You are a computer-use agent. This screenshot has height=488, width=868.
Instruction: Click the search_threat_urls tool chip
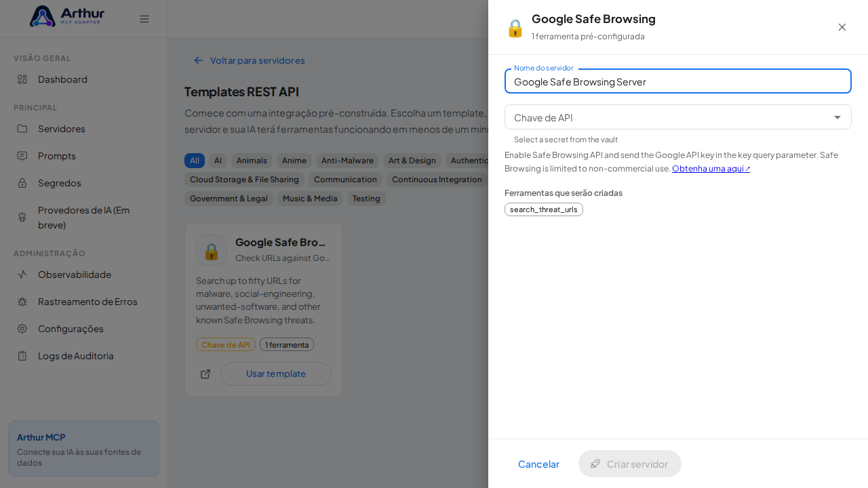point(544,209)
